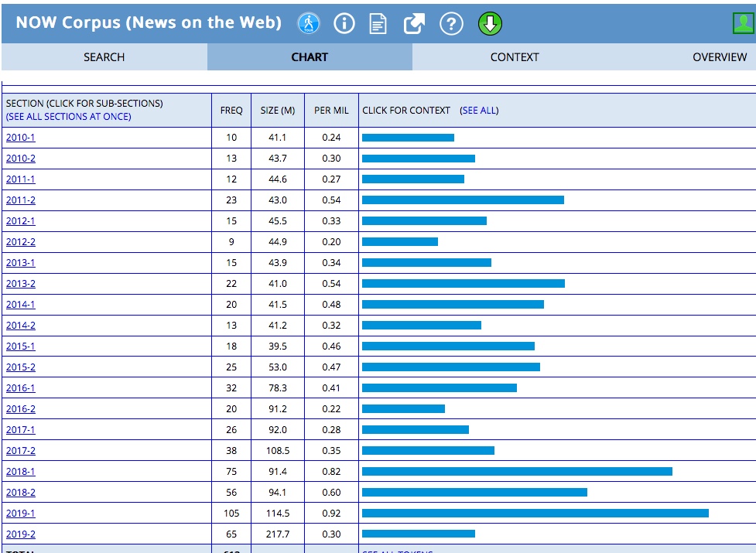
Task: Open the 2013-1 section link
Action: point(20,262)
